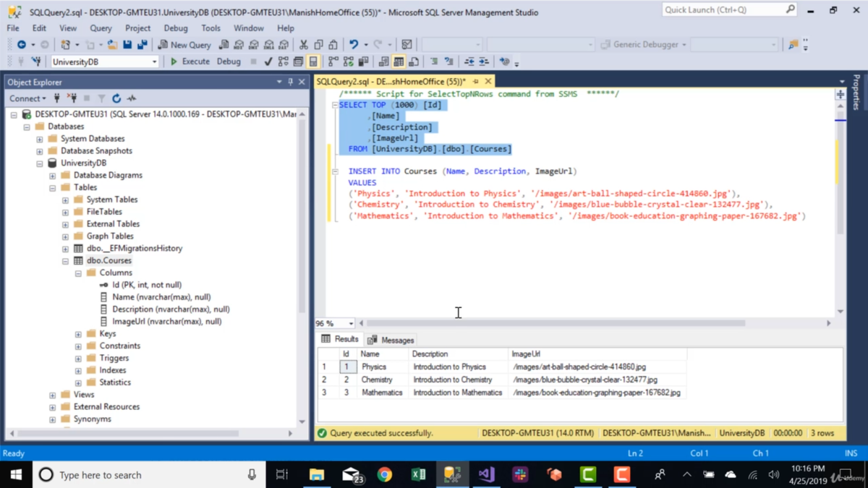Viewport: 868px width, 488px height.
Task: Click the Navigate Backward arrow icon
Action: [21, 45]
